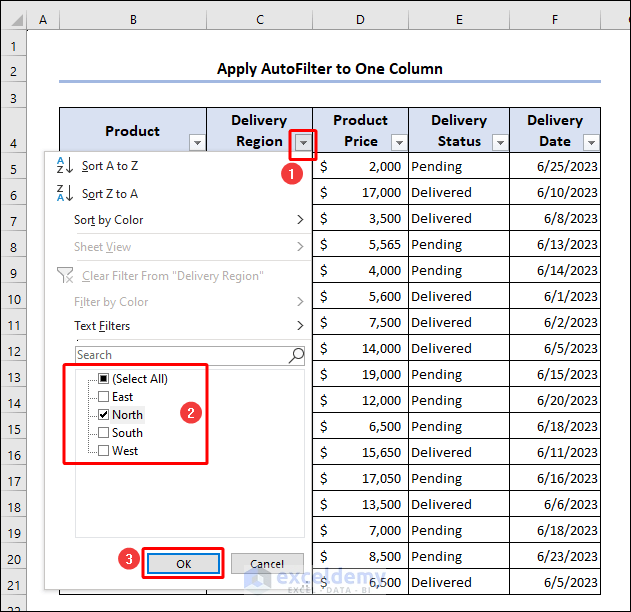Click the date cell 6/1/2023

555,296
